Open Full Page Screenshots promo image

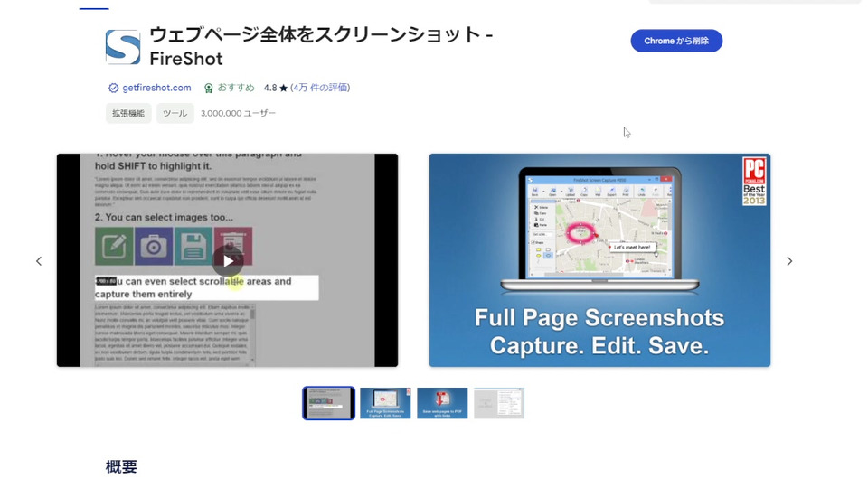599,260
